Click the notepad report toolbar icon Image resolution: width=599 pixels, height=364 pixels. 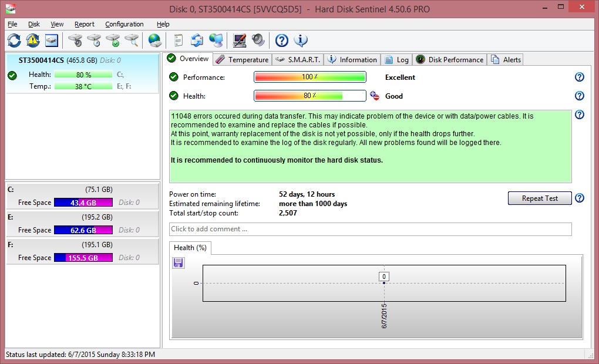[178, 40]
